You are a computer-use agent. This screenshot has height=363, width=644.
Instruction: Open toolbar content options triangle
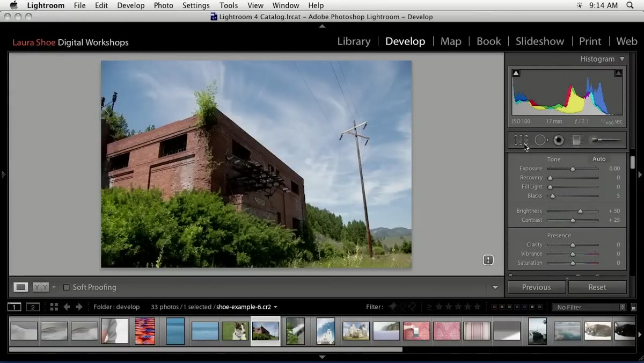[495, 287]
